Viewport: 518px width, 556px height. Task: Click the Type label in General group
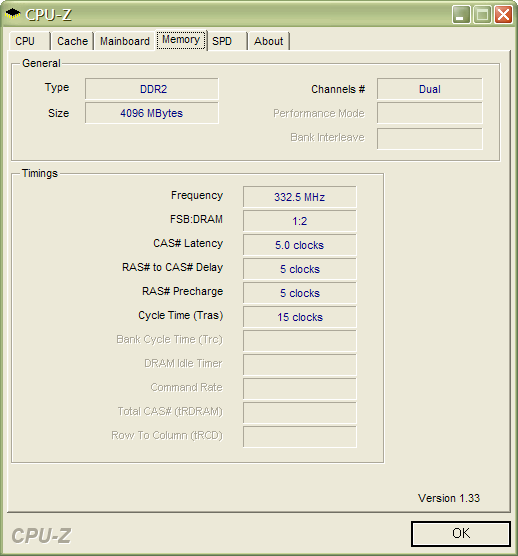[x=57, y=88]
